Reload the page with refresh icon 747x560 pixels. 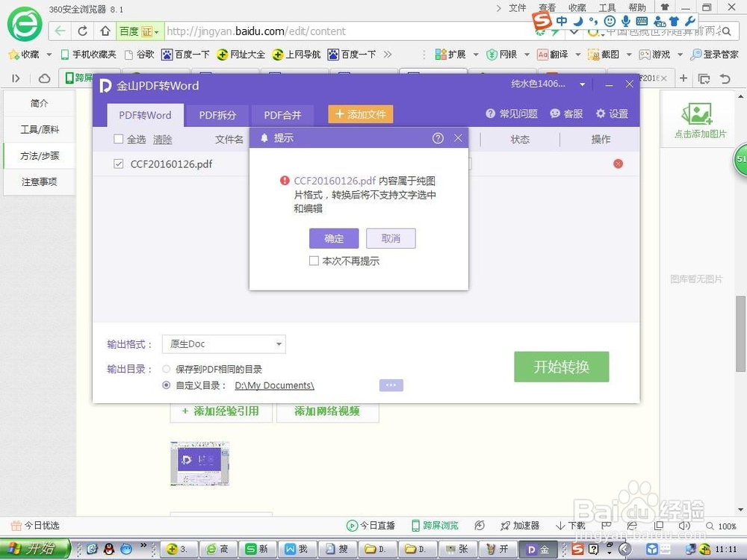pos(82,31)
